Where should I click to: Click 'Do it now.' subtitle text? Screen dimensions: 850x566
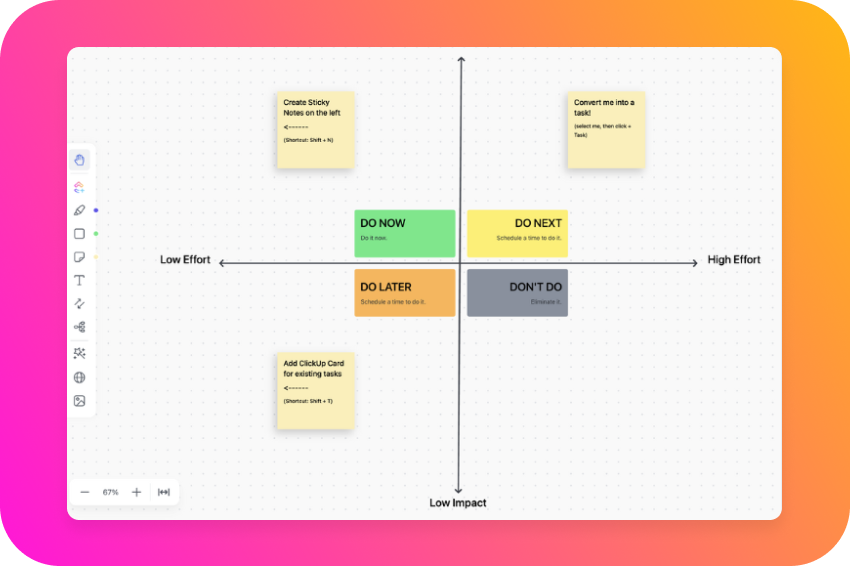click(374, 238)
